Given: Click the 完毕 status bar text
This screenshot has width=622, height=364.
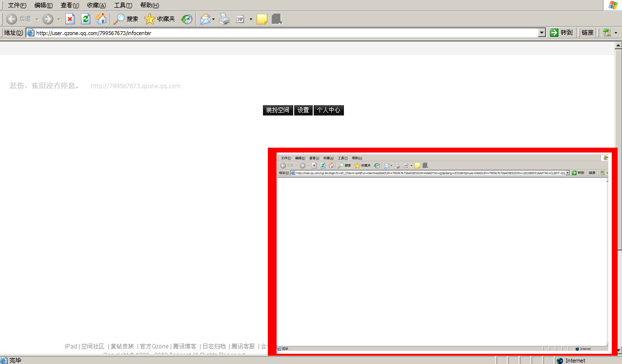Looking at the screenshot, I should (x=15, y=361).
